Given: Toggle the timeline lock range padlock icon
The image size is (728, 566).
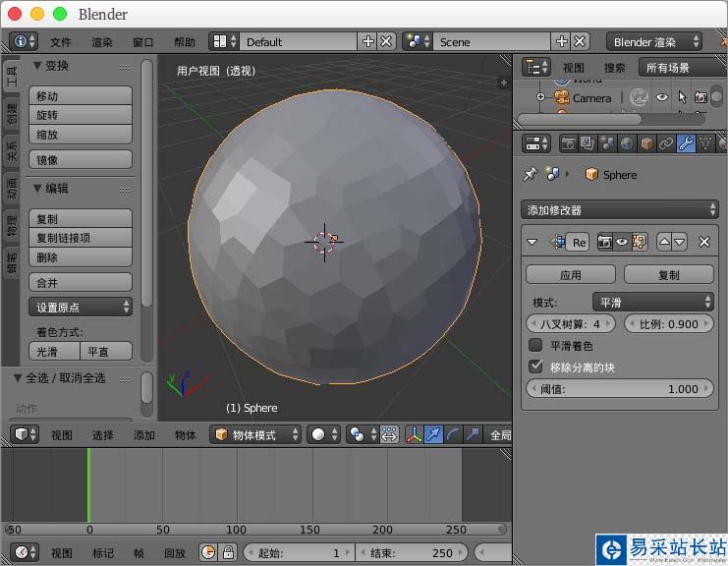Looking at the screenshot, I should tap(228, 552).
